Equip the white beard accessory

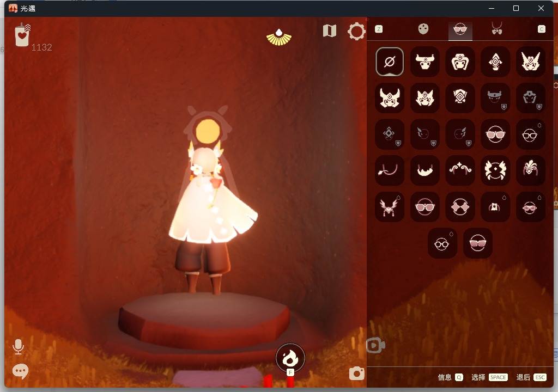pyautogui.click(x=424, y=170)
